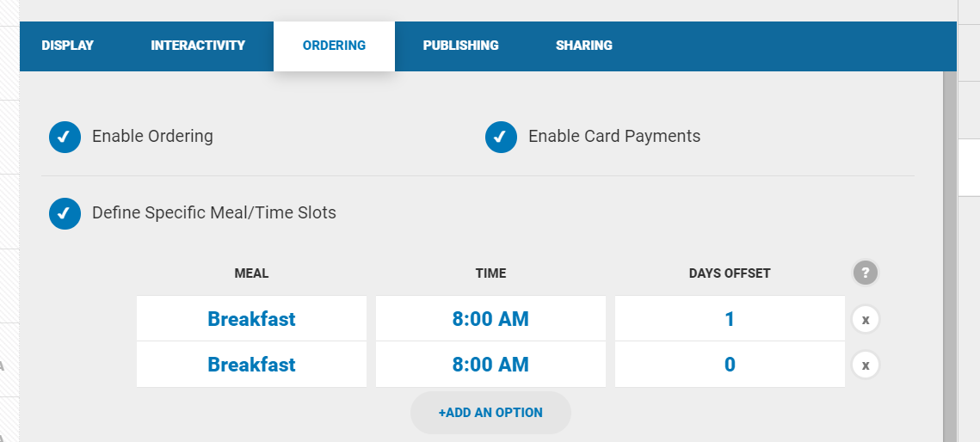The height and width of the screenshot is (442, 980).
Task: Edit the days offset value of 0
Action: pyautogui.click(x=730, y=365)
